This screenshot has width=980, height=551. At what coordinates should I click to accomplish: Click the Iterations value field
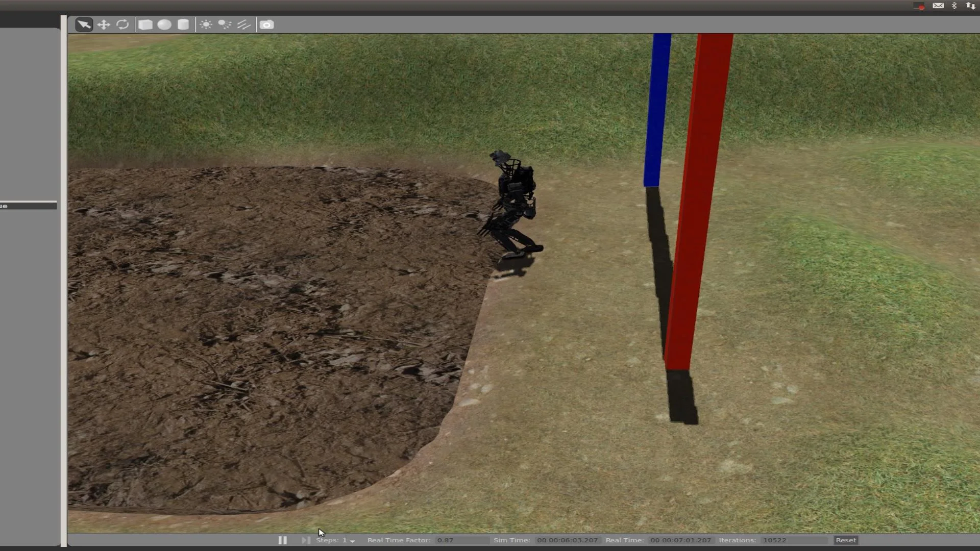click(x=794, y=540)
